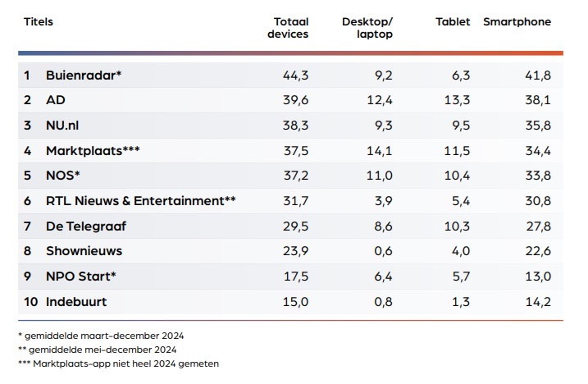The image size is (588, 384).
Task: Select the 'NU.nl' title cell
Action: (62, 126)
